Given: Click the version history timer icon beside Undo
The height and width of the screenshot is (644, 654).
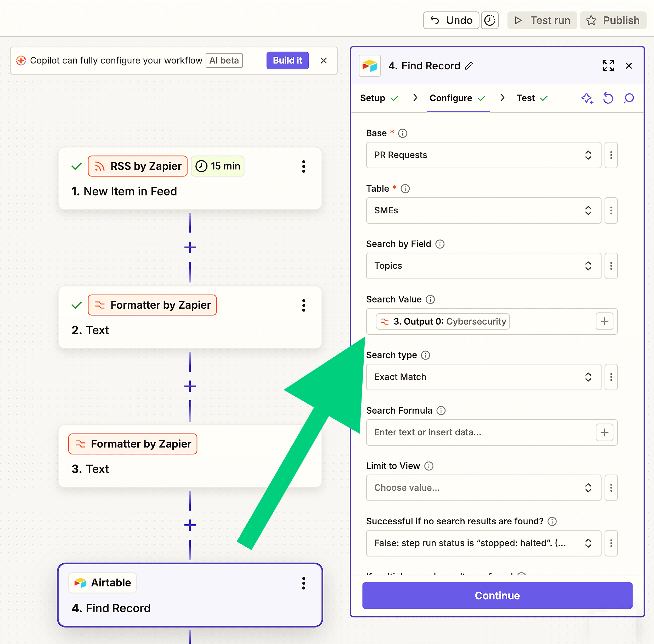Looking at the screenshot, I should click(490, 20).
